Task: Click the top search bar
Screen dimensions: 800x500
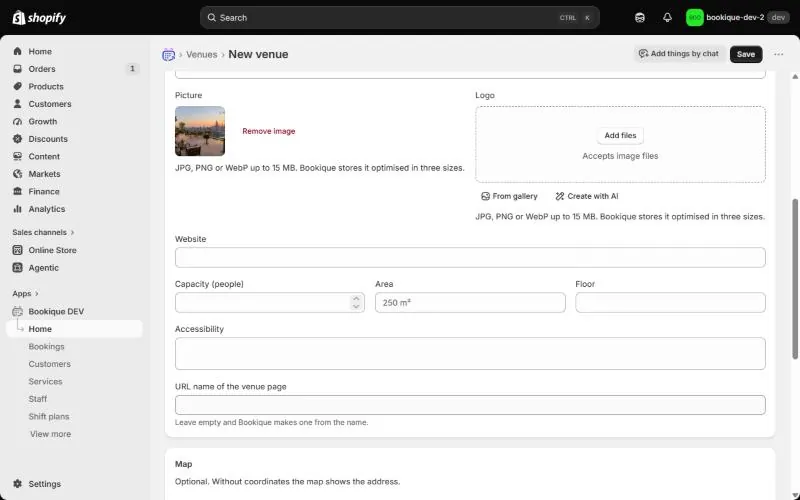Action: [399, 18]
